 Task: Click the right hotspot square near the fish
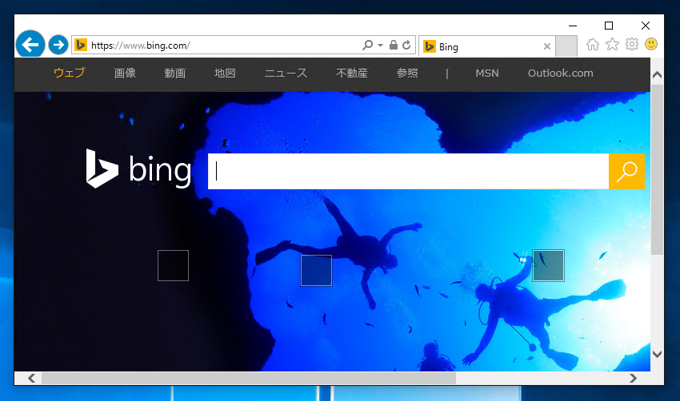549,265
